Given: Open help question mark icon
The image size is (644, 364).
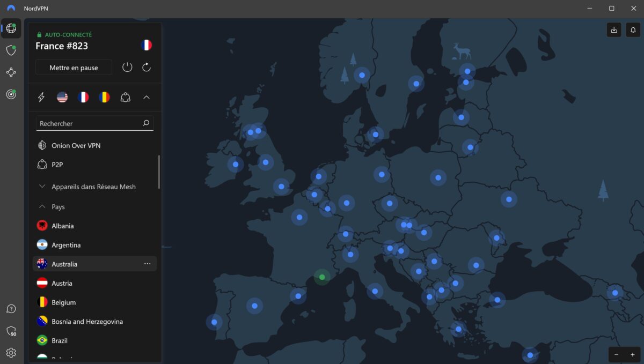Looking at the screenshot, I should pos(11,309).
